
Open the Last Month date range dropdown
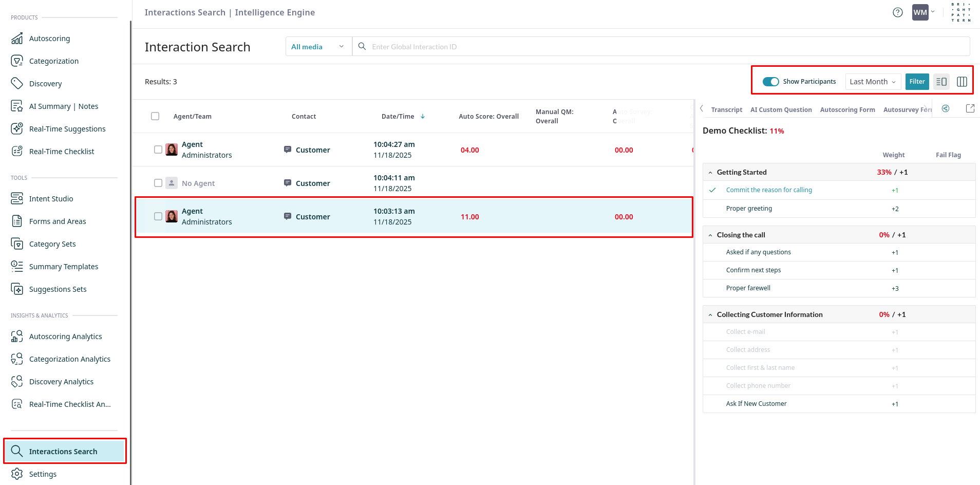point(872,82)
